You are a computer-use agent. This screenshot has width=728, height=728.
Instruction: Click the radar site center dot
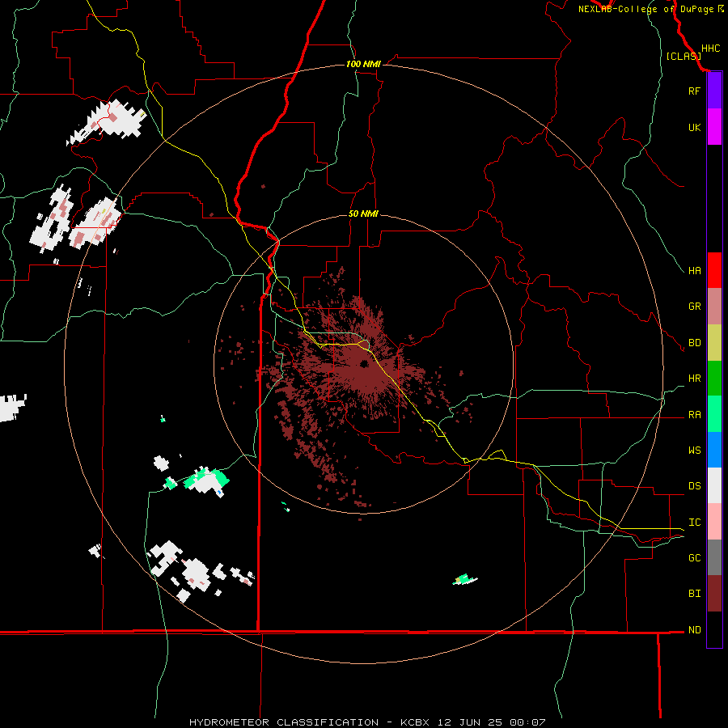point(363,363)
